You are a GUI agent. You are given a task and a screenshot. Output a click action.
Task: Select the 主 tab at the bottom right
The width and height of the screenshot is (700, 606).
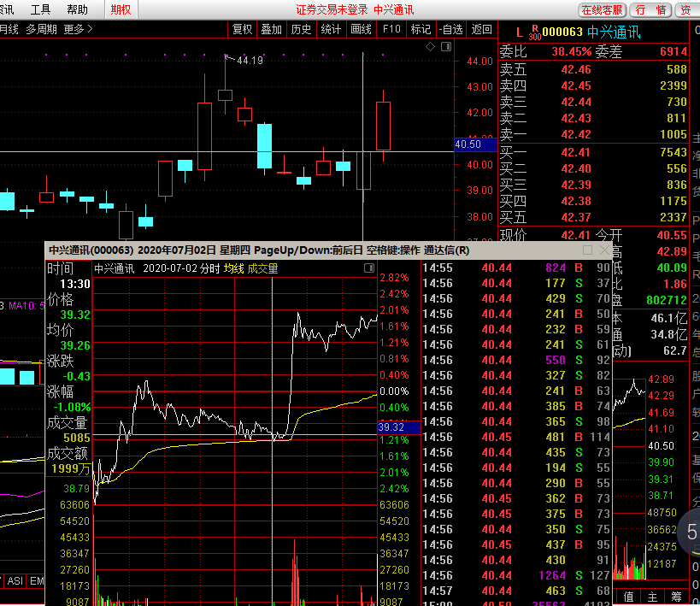tap(653, 597)
